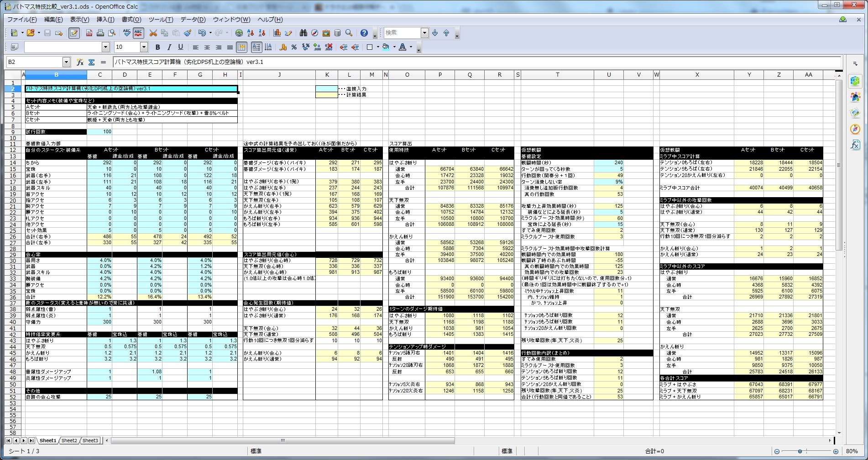Launch the Function Wizard fx button
This screenshot has height=460, width=868.
[80, 62]
